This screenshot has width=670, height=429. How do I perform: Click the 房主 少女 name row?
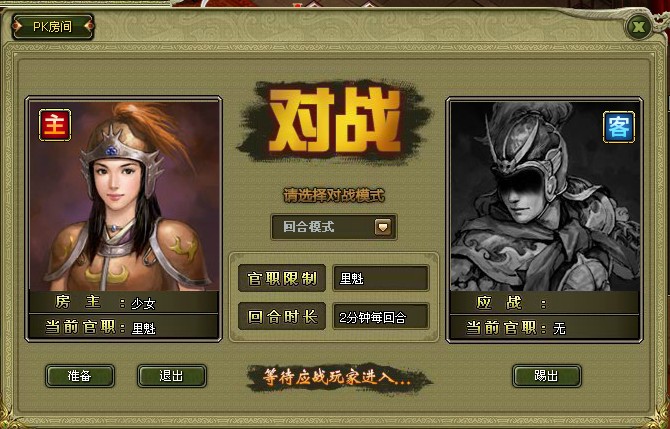(124, 302)
